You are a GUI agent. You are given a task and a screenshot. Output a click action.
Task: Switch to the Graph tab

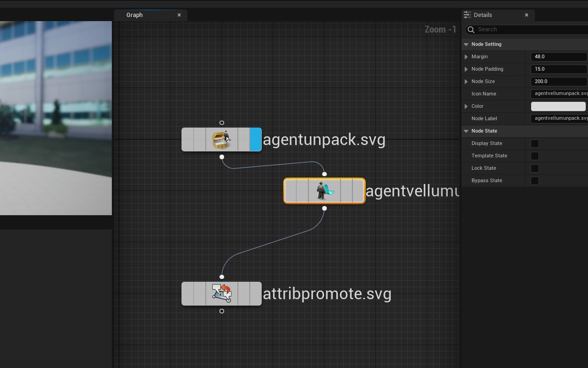point(135,15)
